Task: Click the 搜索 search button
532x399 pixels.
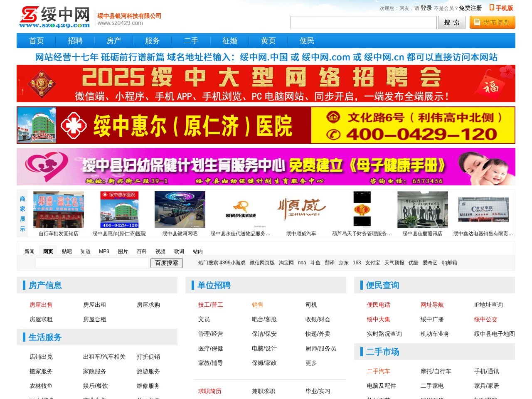Action: tap(452, 22)
